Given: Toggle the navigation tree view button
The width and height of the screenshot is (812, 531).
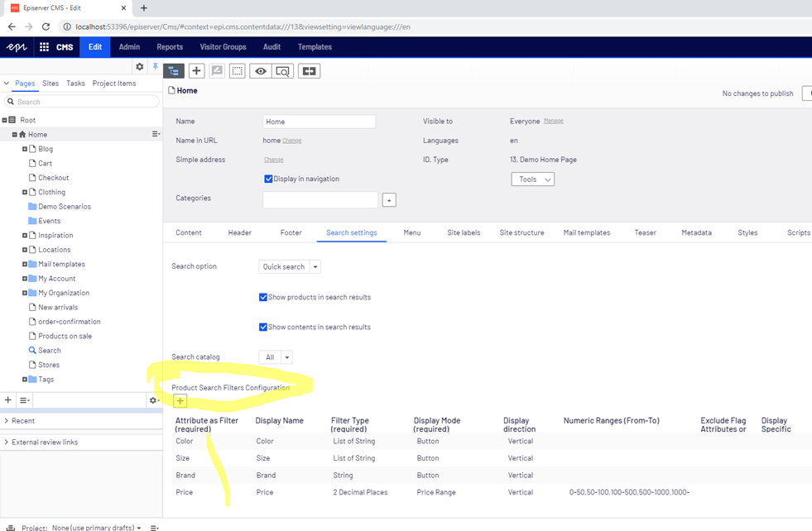Looking at the screenshot, I should (174, 71).
